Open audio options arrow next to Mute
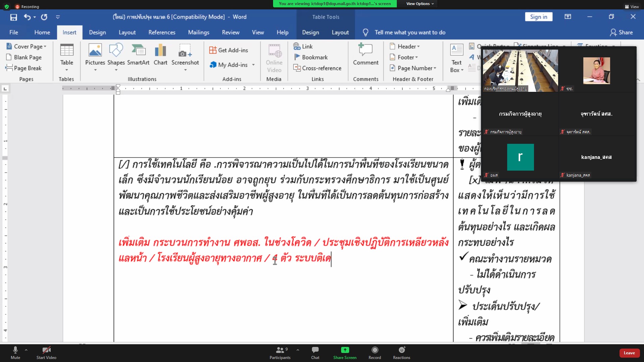 (x=26, y=350)
